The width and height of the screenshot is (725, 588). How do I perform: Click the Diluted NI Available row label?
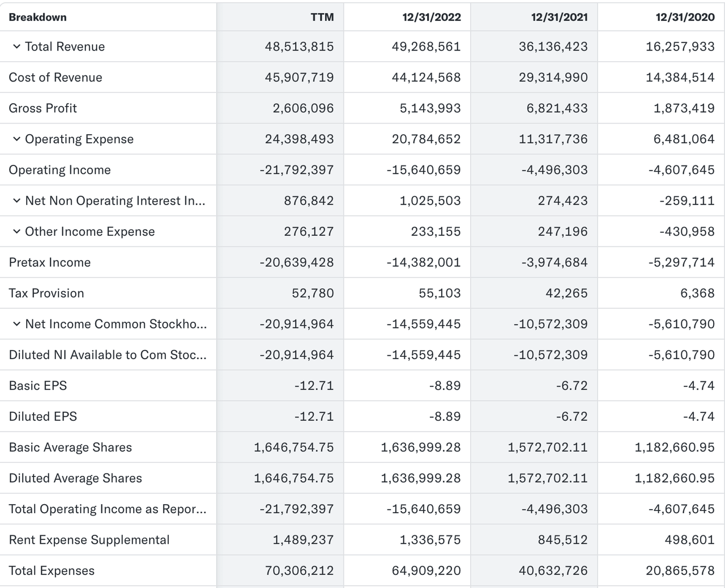(x=108, y=355)
